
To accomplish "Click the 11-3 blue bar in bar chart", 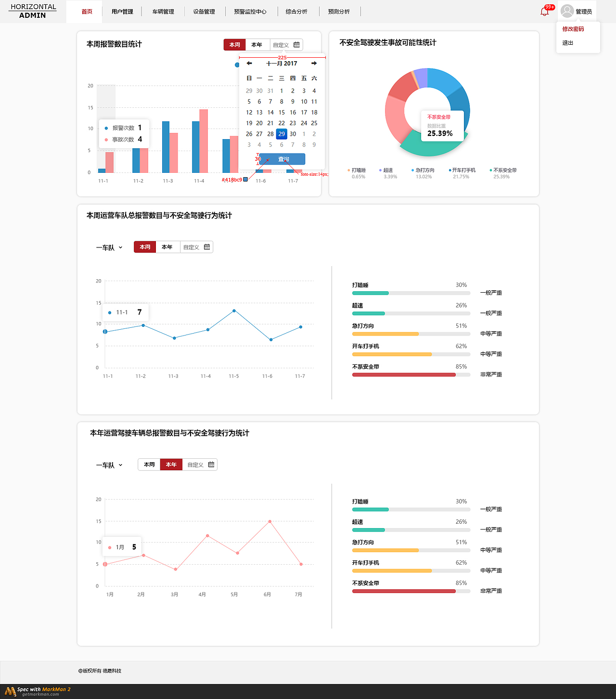I will click(166, 147).
